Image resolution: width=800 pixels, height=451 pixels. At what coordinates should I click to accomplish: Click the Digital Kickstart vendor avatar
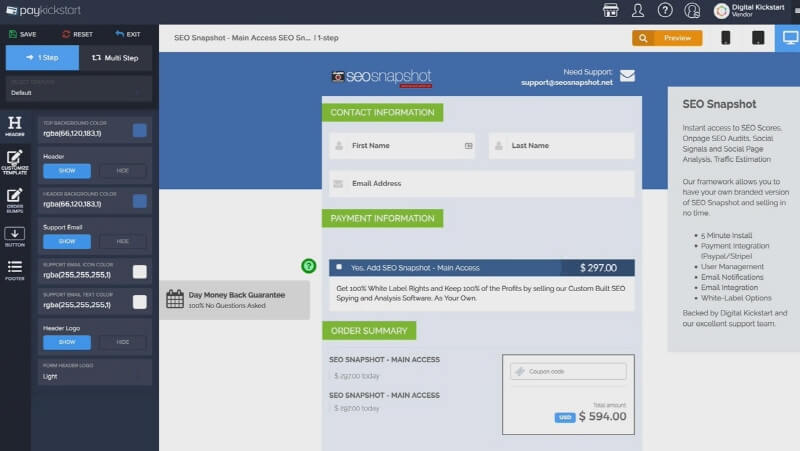(721, 11)
